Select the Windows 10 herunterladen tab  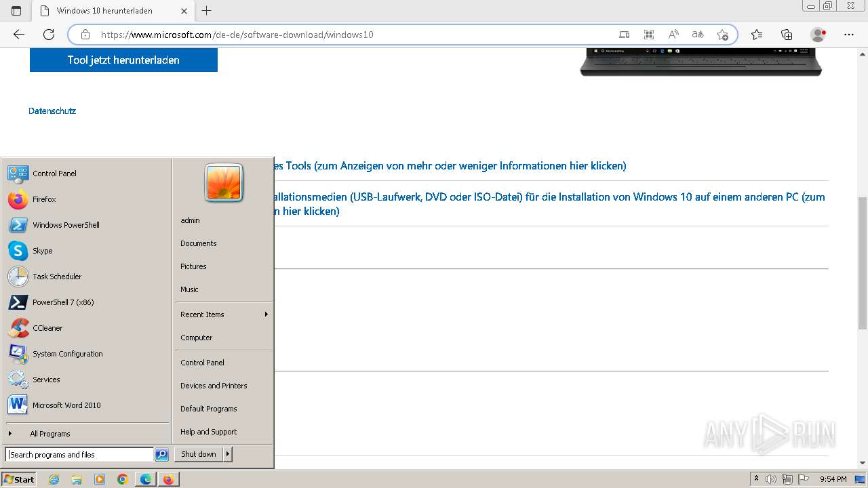(113, 11)
